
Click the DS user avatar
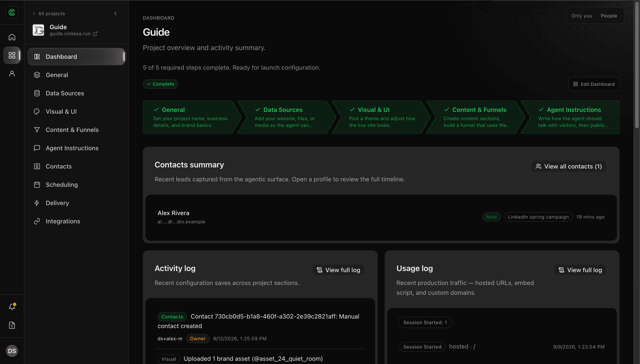pos(12,351)
